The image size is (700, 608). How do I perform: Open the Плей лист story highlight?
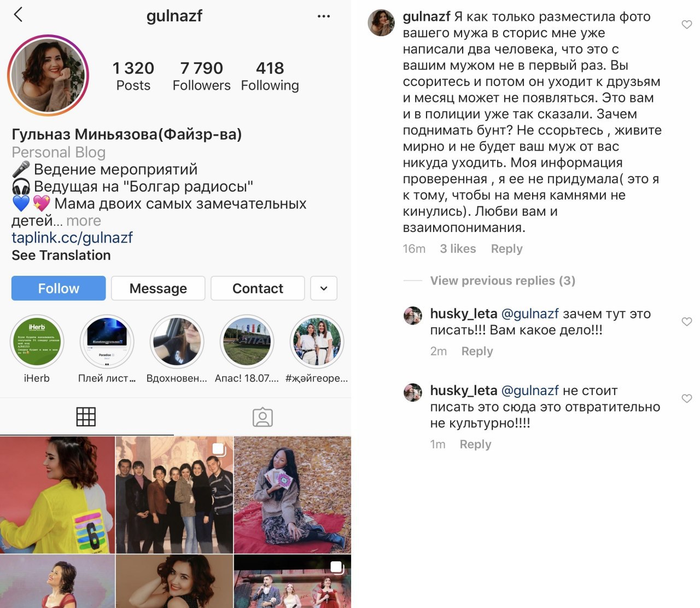click(x=107, y=341)
